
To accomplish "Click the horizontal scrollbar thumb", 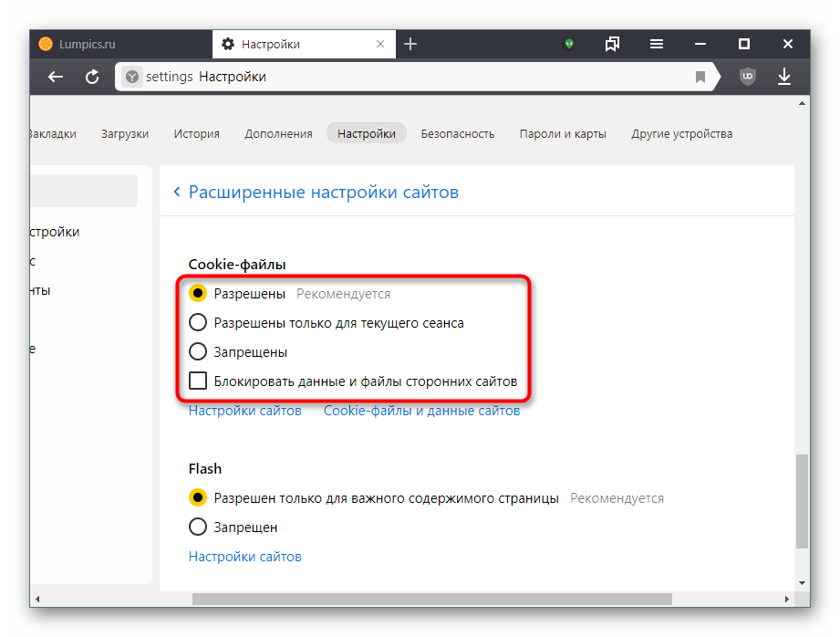I will (x=431, y=599).
